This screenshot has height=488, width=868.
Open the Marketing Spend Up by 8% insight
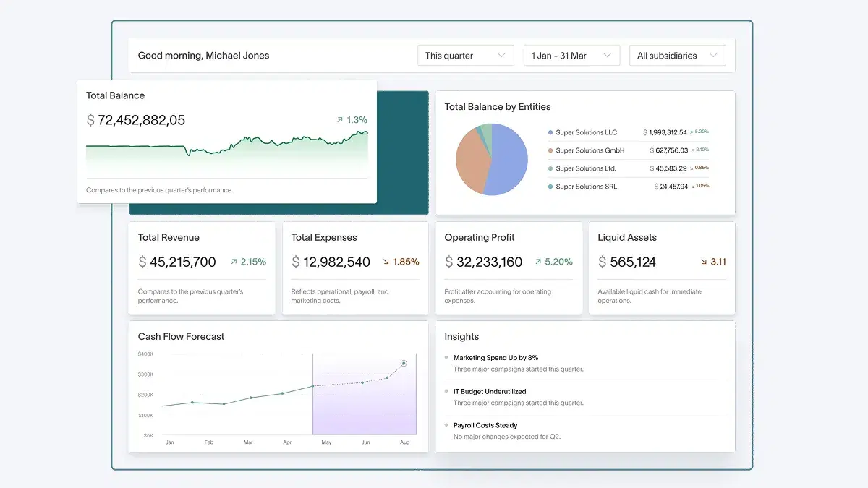click(x=495, y=358)
